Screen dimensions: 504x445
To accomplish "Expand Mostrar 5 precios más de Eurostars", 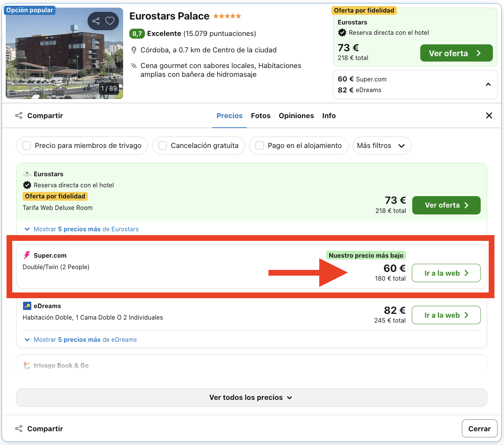I will click(x=82, y=229).
